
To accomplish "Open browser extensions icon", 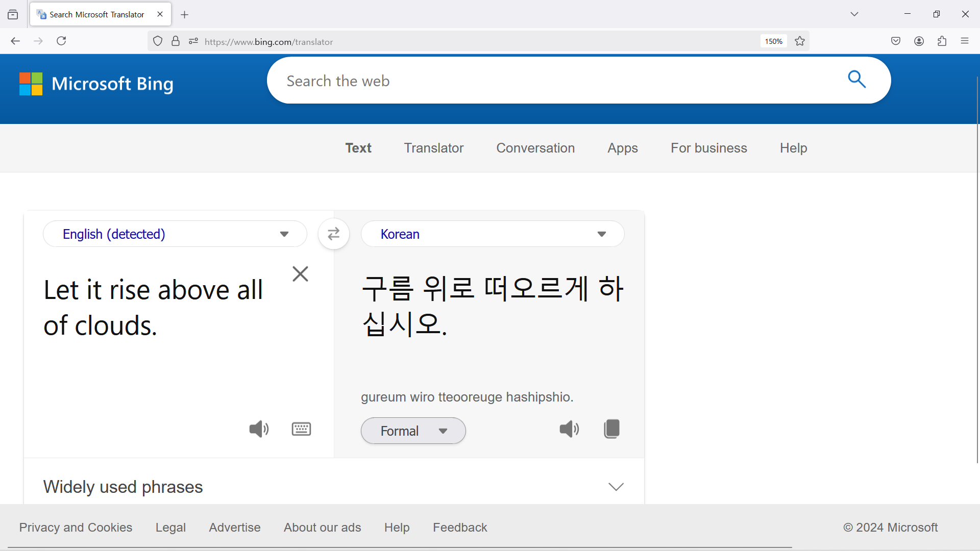I will coord(942,41).
